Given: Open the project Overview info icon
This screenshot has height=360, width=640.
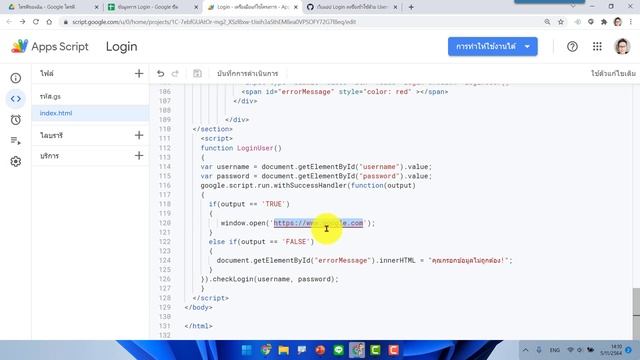Looking at the screenshot, I should [x=16, y=78].
